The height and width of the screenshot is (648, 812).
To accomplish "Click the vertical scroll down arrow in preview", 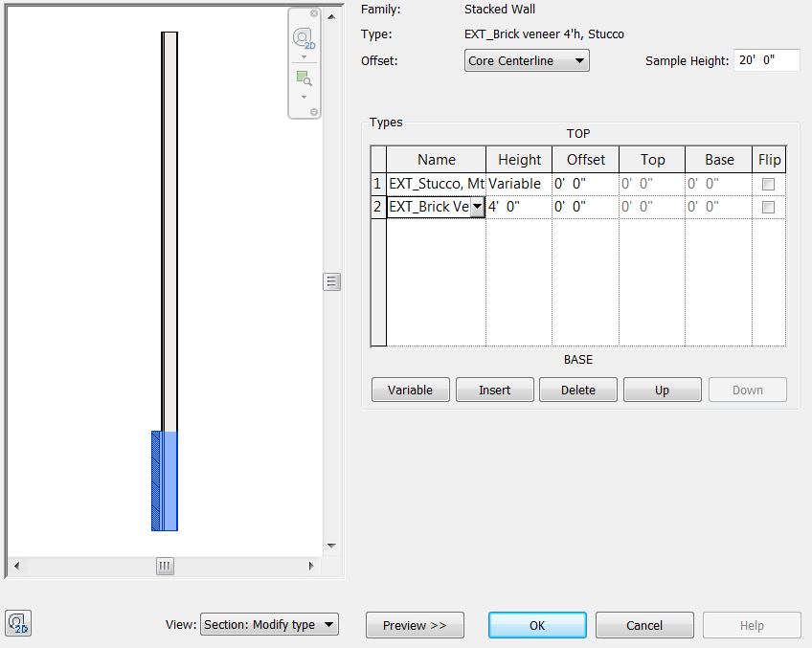I will (x=331, y=546).
